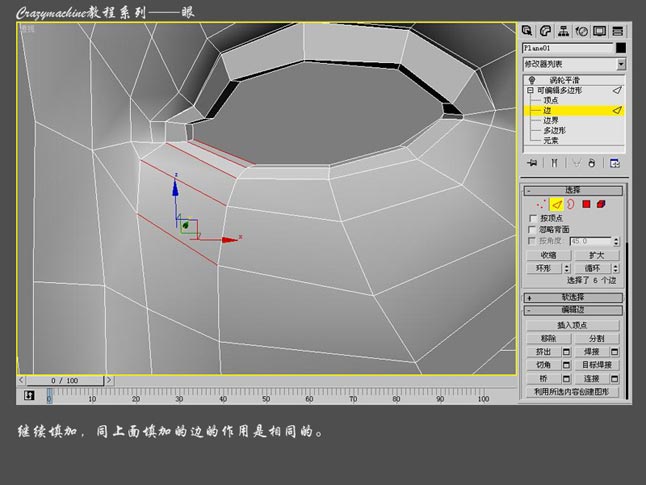Select the 边 sub-object row
646x485 pixels.
point(574,110)
